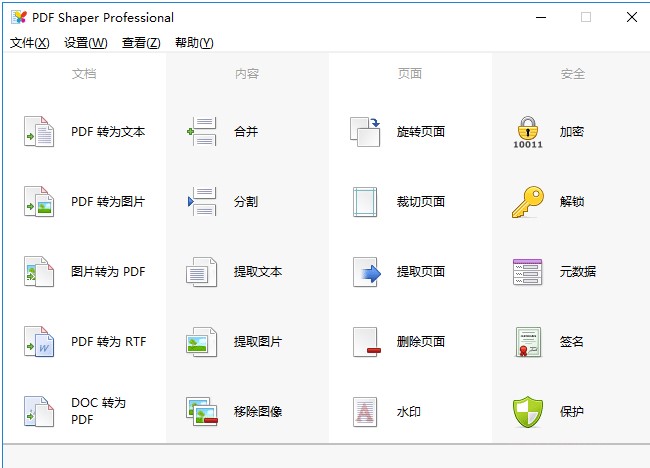Select the PDF 转为文本 label
Screen dimensions: 650x468
(108, 131)
